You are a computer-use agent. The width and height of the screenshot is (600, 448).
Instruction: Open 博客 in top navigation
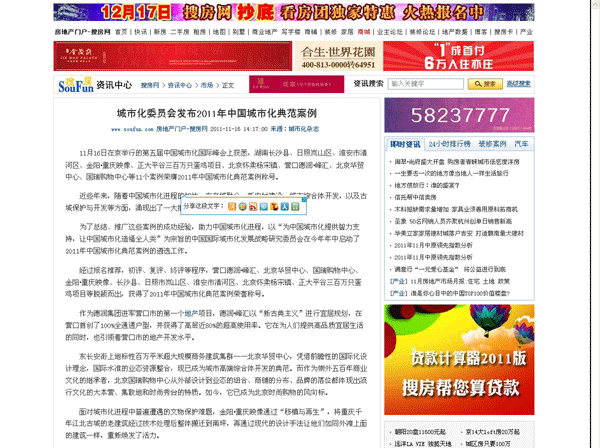(481, 32)
